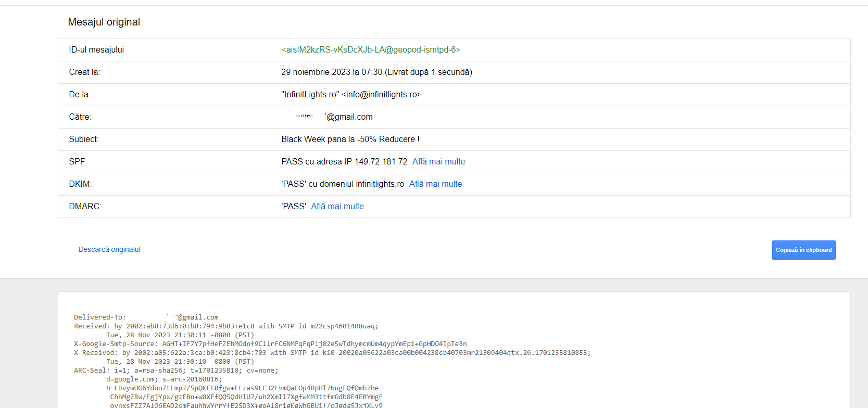Click the Black Week subject text
Viewport: 868px width, 408px height.
[350, 139]
